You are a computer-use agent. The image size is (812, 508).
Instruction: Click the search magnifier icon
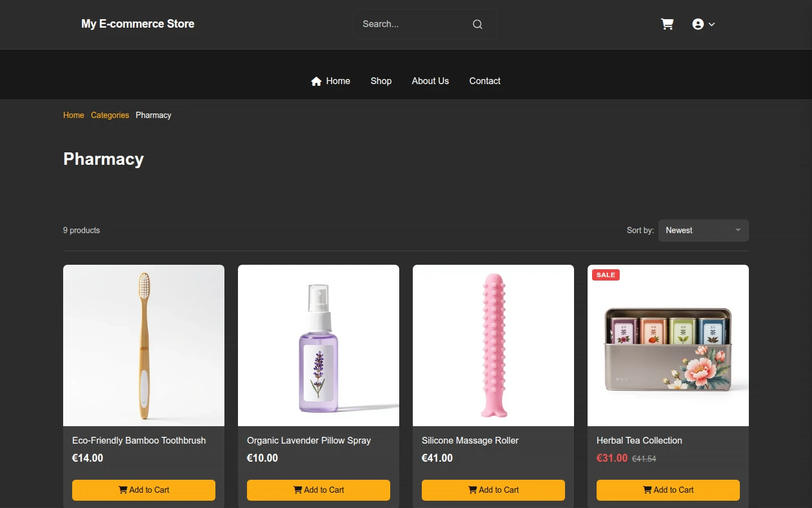[x=478, y=24]
